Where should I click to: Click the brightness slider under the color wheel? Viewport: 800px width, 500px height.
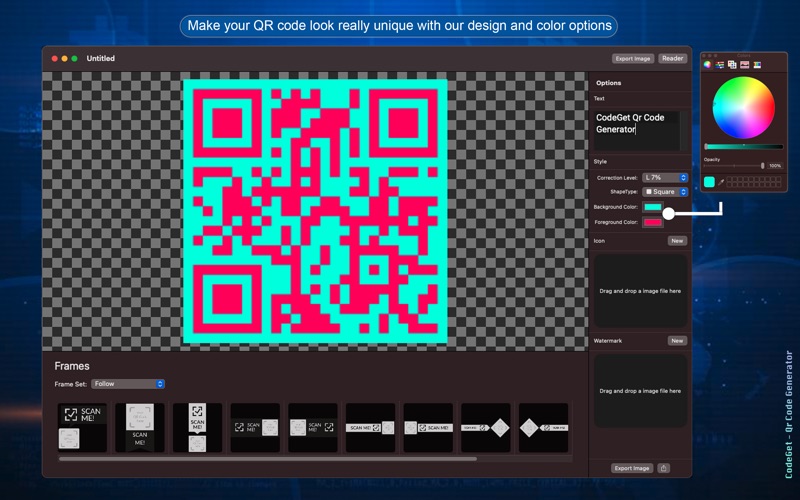click(744, 146)
